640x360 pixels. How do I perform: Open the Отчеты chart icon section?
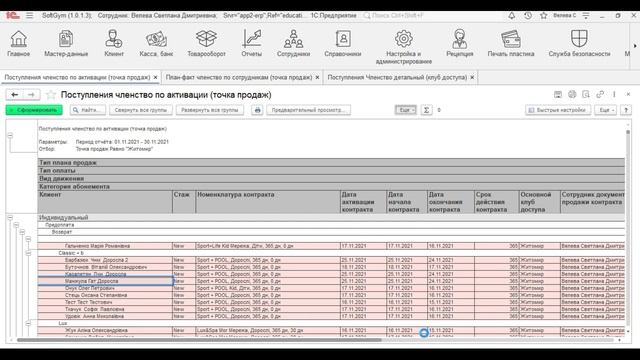point(251,44)
